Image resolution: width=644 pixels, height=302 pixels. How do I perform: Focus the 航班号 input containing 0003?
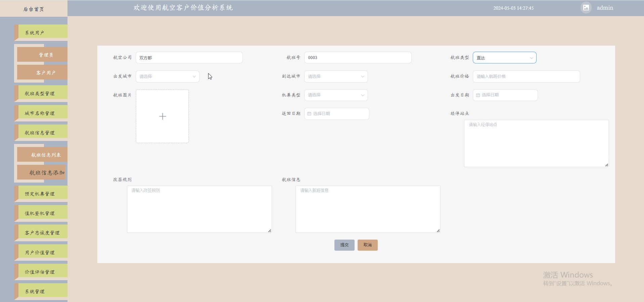pos(358,58)
